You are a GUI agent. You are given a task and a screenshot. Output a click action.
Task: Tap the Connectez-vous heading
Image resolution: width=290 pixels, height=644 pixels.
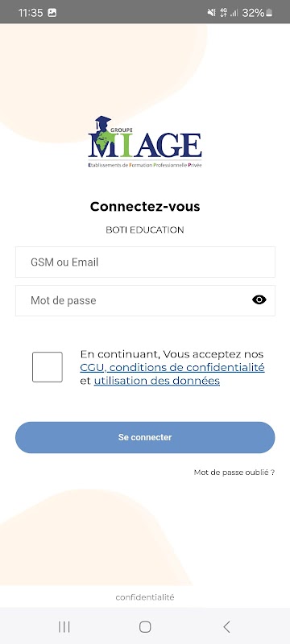point(145,207)
